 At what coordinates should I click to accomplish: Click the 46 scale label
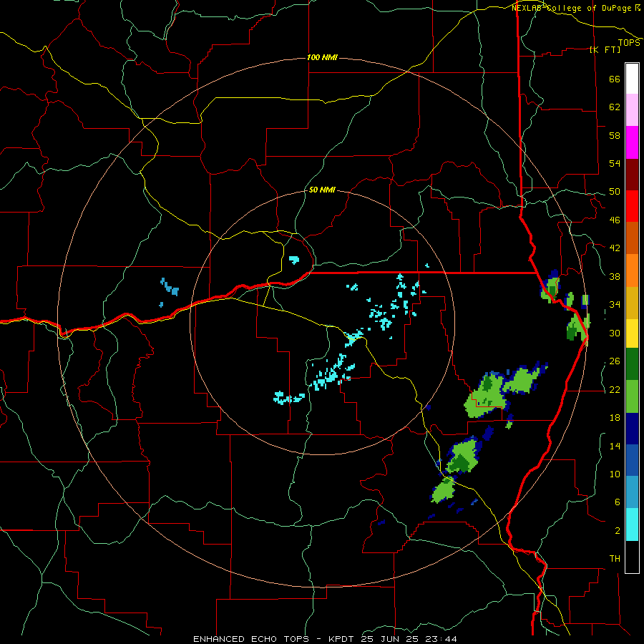[615, 220]
